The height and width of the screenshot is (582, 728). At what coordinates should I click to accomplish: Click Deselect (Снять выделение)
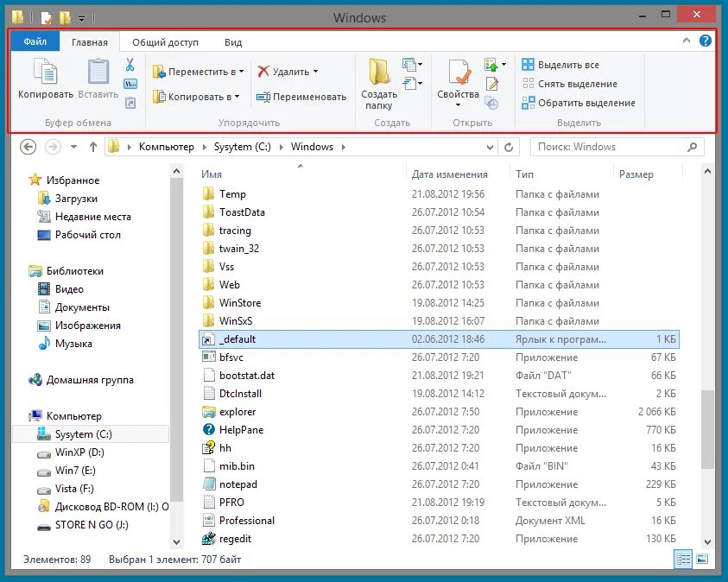[x=570, y=84]
